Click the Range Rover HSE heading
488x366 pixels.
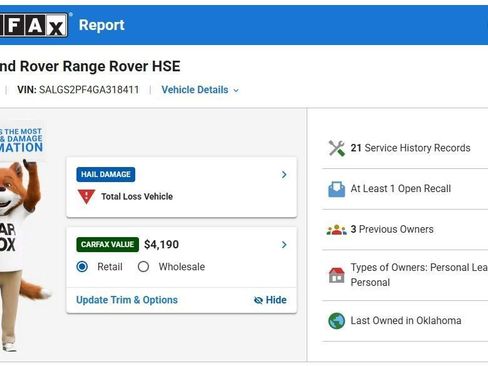coord(90,66)
